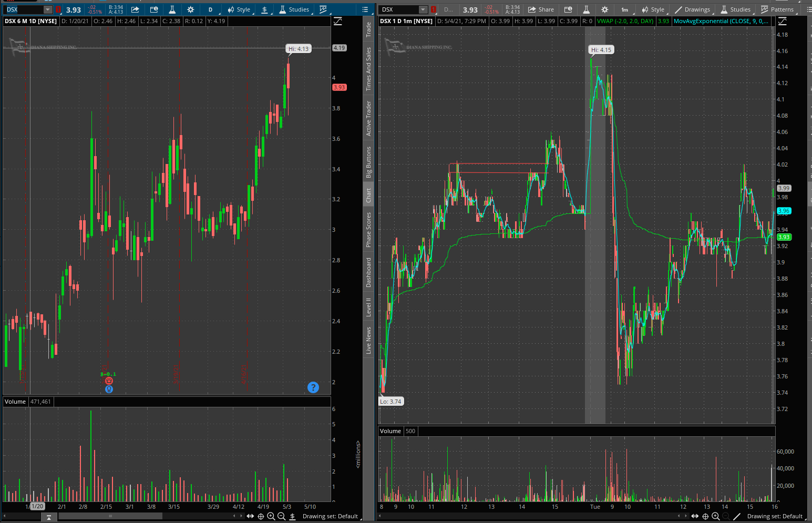The width and height of the screenshot is (812, 523).
Task: Click the crosshair icon below right chart
Action: (705, 516)
